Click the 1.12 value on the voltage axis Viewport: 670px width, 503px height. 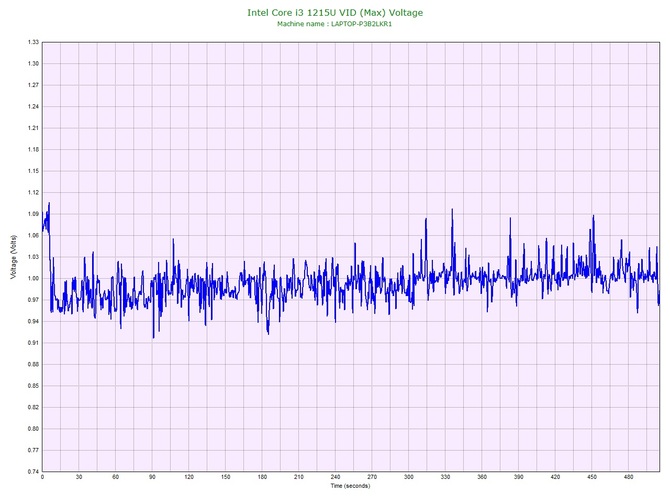(33, 192)
